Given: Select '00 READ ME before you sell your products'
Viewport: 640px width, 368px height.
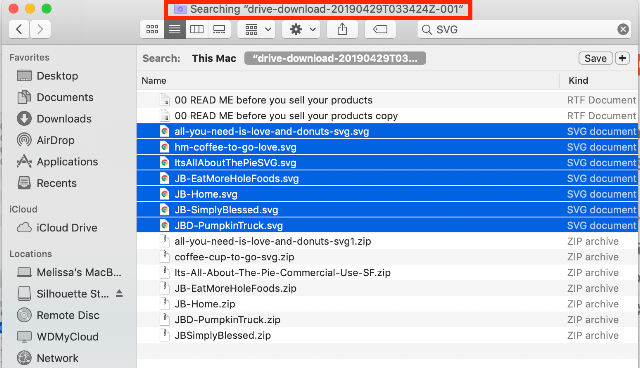Looking at the screenshot, I should pos(387,100).
